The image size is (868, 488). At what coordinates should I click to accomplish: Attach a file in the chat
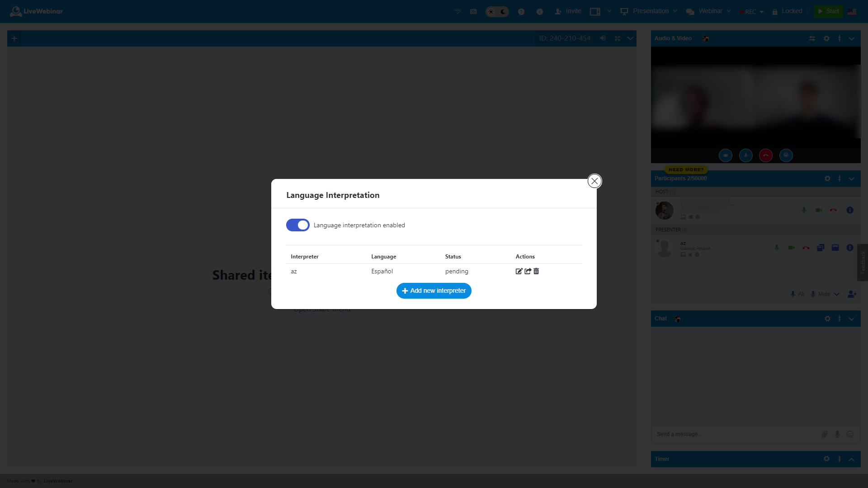(825, 434)
